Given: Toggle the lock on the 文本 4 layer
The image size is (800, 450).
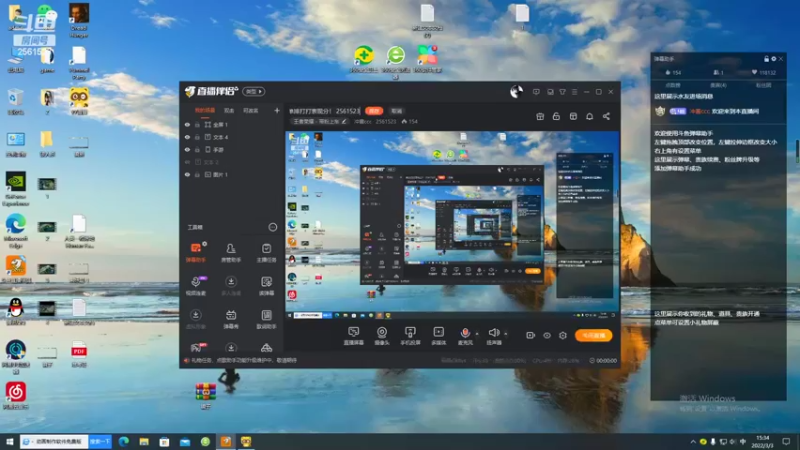Looking at the screenshot, I should pyautogui.click(x=197, y=137).
